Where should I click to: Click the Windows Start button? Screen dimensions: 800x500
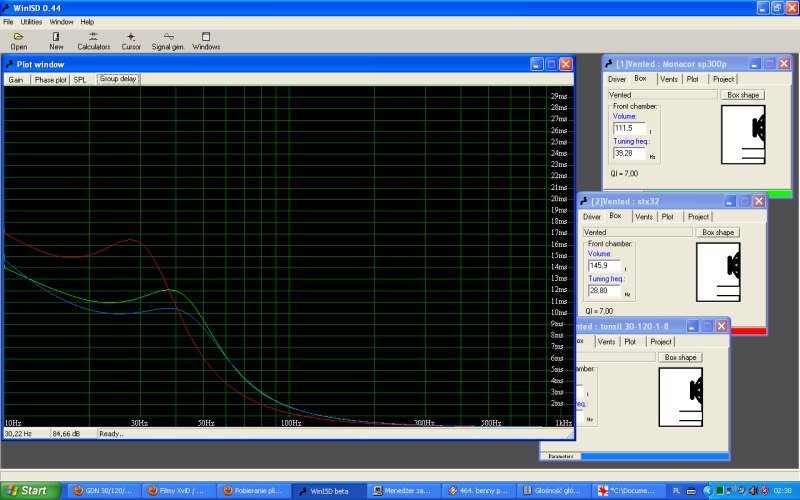click(x=28, y=490)
